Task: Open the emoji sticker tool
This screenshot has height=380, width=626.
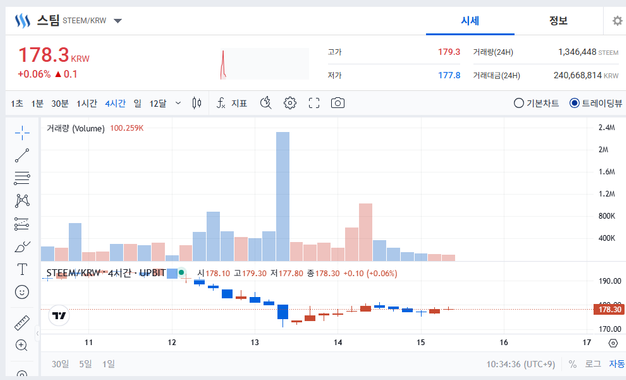Action: [x=22, y=292]
